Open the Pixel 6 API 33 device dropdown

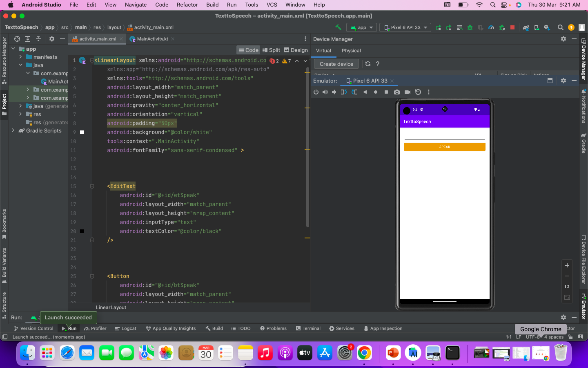405,27
